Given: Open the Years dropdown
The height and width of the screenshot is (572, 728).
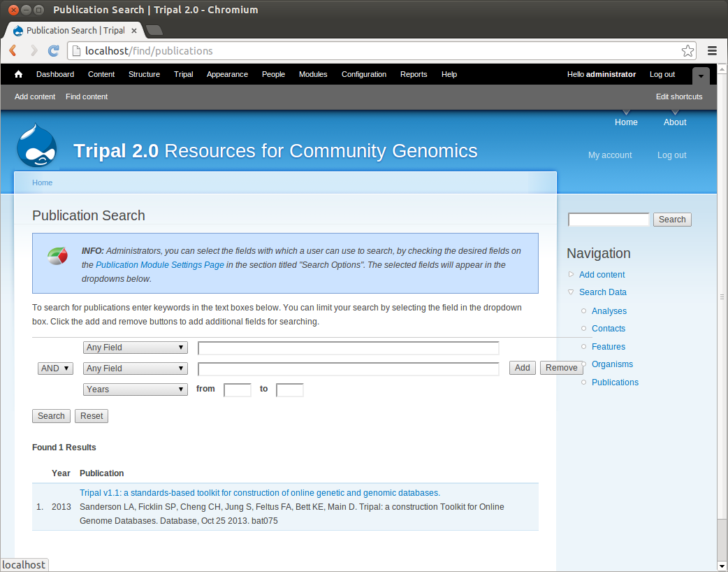Looking at the screenshot, I should click(135, 389).
